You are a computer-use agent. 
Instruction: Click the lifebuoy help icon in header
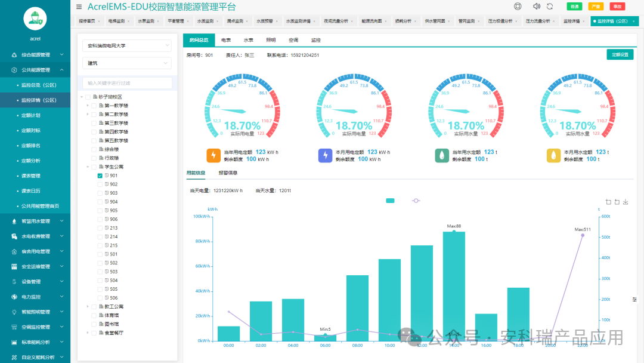click(518, 7)
